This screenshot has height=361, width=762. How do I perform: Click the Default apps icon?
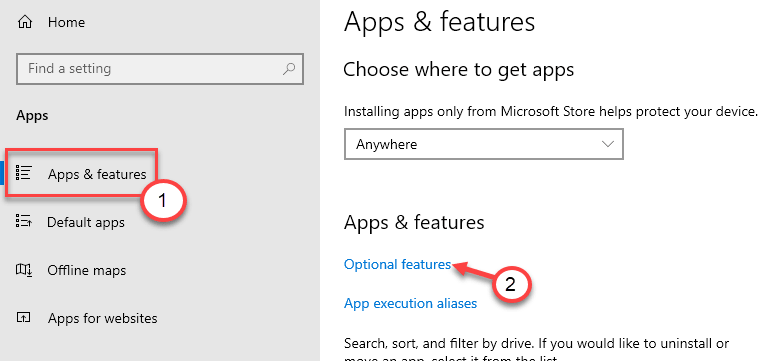(23, 222)
